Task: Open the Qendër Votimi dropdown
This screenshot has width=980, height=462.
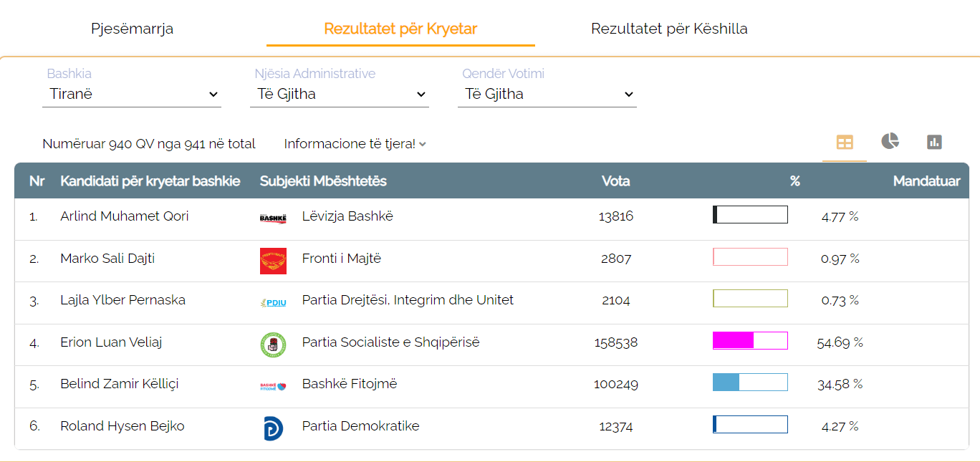Action: [547, 94]
